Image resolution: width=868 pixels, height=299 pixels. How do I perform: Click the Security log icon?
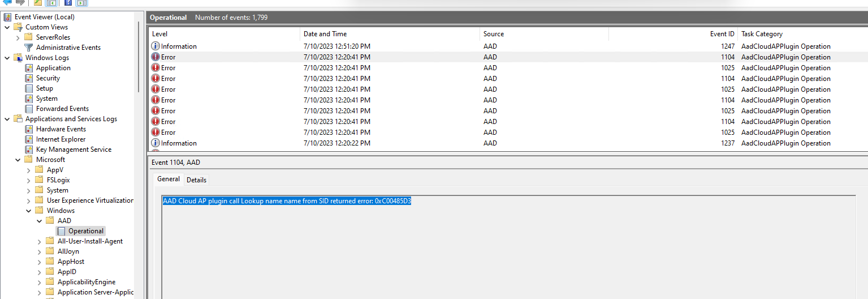coord(29,78)
